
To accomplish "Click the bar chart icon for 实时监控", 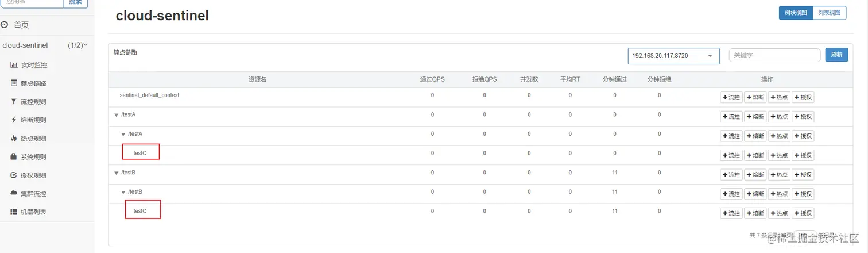I will point(14,65).
